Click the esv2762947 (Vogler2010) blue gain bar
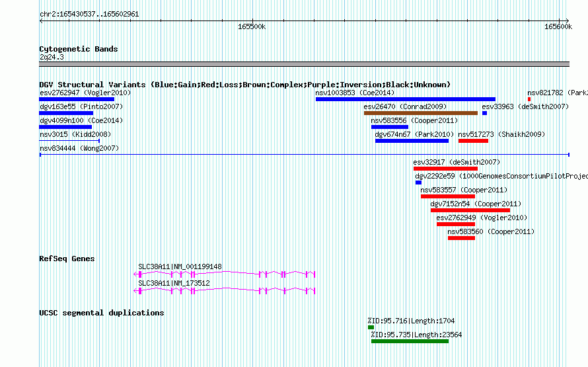Viewport: 588px width, 367px height. click(x=77, y=99)
